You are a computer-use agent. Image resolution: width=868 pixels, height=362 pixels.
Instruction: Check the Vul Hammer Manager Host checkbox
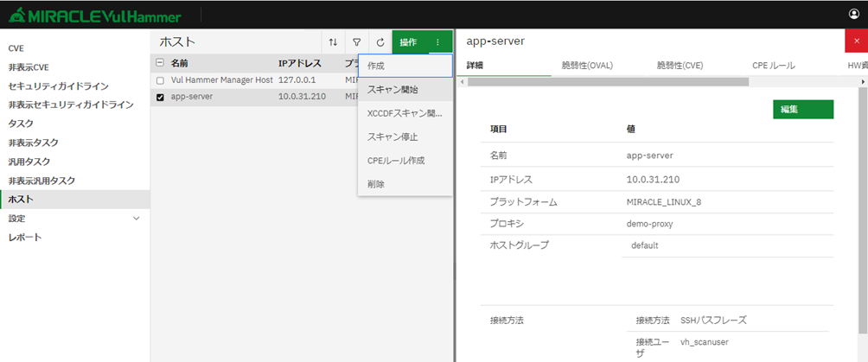coord(160,80)
